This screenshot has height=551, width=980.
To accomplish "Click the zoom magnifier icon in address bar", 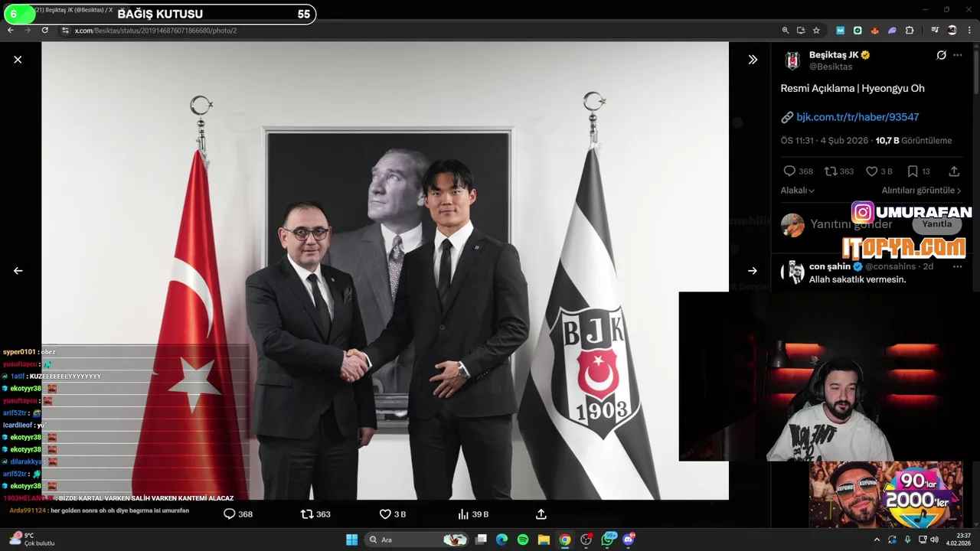I will click(x=786, y=31).
